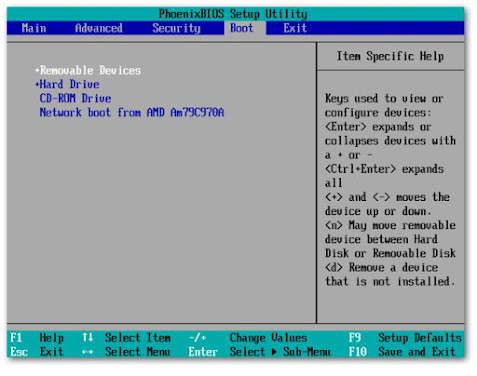This screenshot has width=477, height=376.
Task: Click the F1 Help key hint
Action: tap(37, 338)
